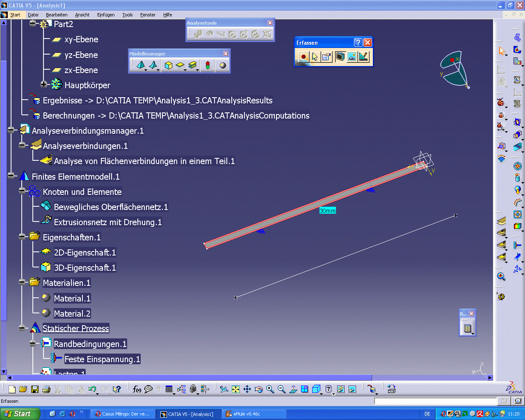This screenshot has height=420, width=525.
Task: Collapse the Eigenschaften.1 node
Action: [x=22, y=237]
